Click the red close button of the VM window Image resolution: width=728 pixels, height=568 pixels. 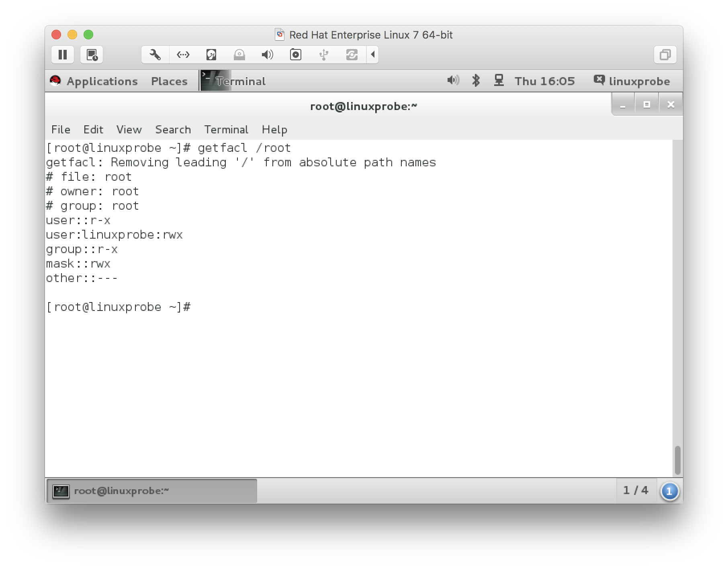coord(56,35)
